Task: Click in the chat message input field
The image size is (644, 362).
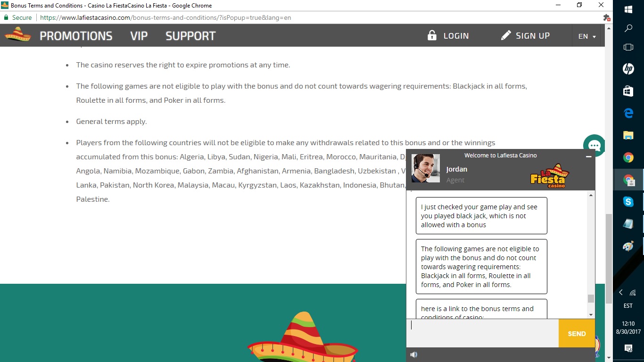Action: point(482,334)
